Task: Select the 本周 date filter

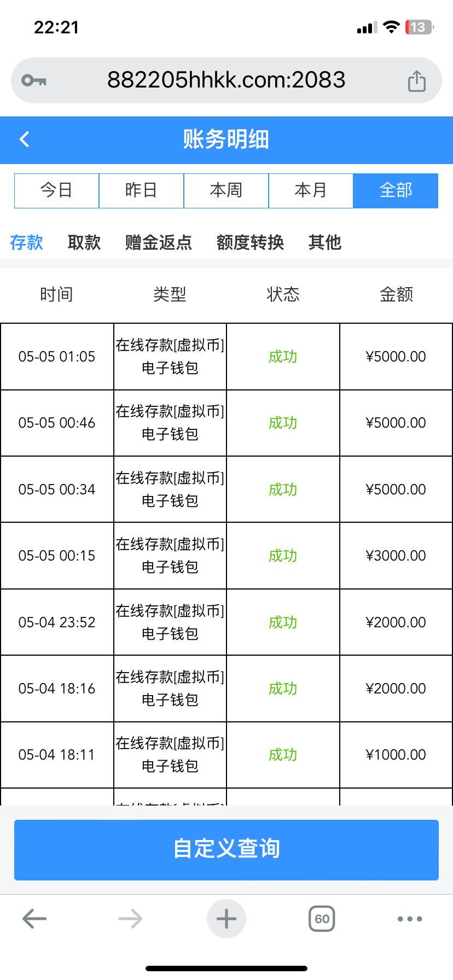Action: (226, 190)
